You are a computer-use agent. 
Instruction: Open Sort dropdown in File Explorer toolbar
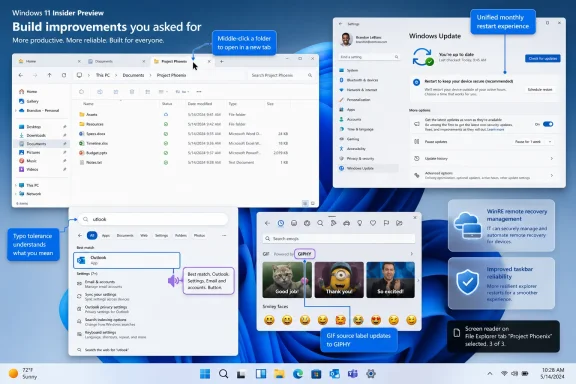[183, 91]
